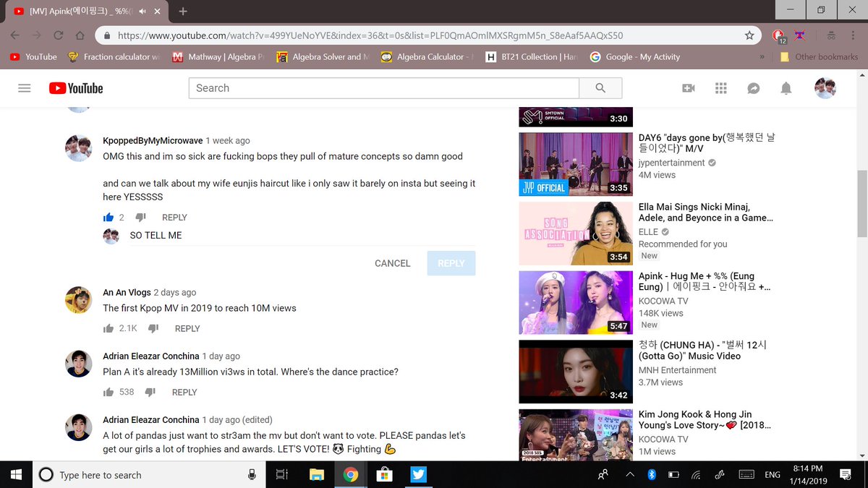Open the YouTube bookmark

tap(34, 56)
